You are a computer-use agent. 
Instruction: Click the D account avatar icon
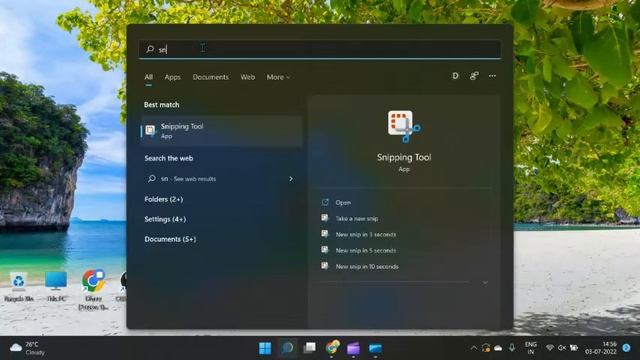(x=455, y=76)
